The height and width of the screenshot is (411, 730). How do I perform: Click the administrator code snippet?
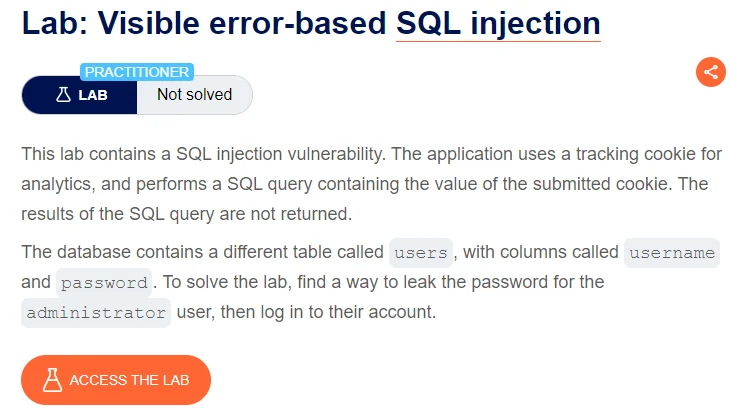96,313
